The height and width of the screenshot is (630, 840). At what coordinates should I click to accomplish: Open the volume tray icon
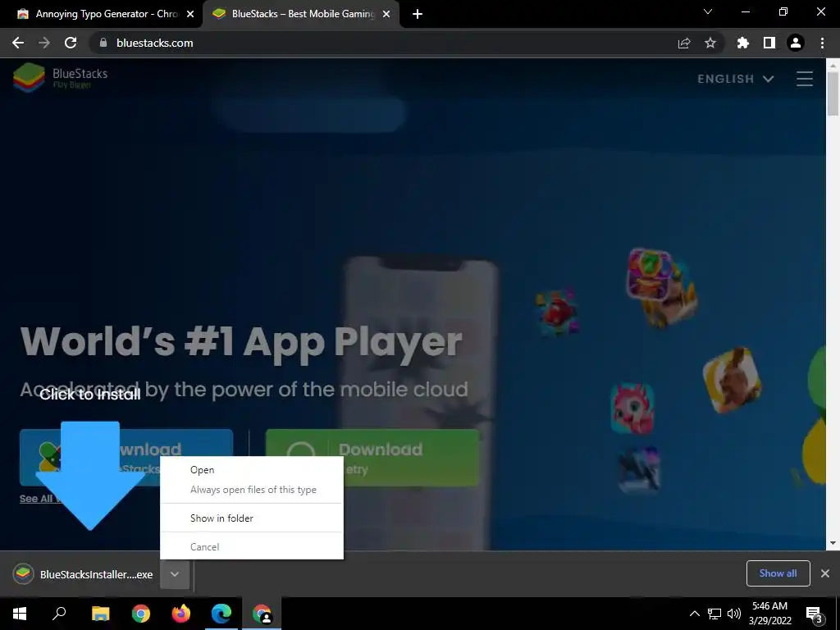(x=734, y=614)
